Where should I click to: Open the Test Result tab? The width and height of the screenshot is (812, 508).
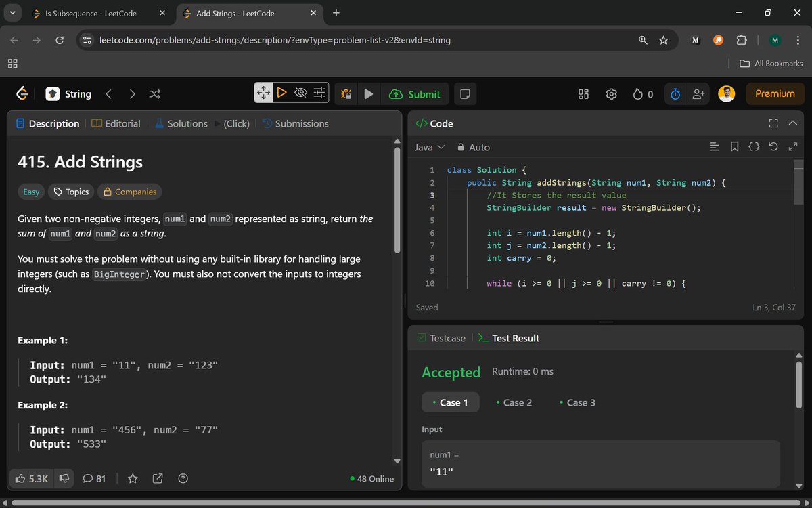[509, 338]
